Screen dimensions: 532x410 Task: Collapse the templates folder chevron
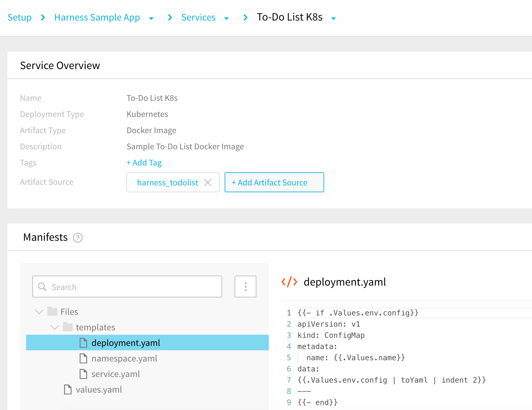tap(55, 327)
